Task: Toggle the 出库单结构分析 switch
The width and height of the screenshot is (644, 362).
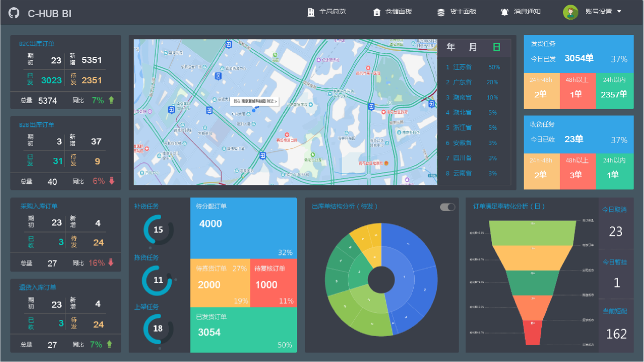Action: [x=447, y=207]
